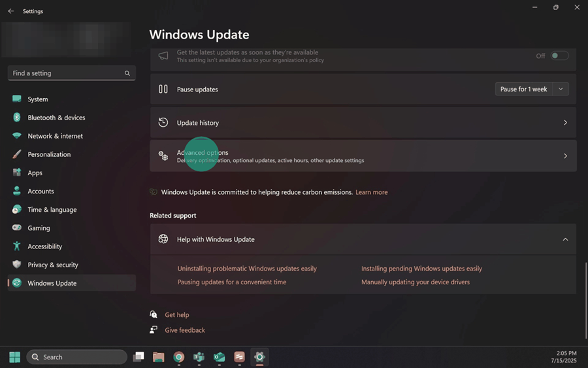
Task: Open Manually updating your device drivers link
Action: (415, 282)
